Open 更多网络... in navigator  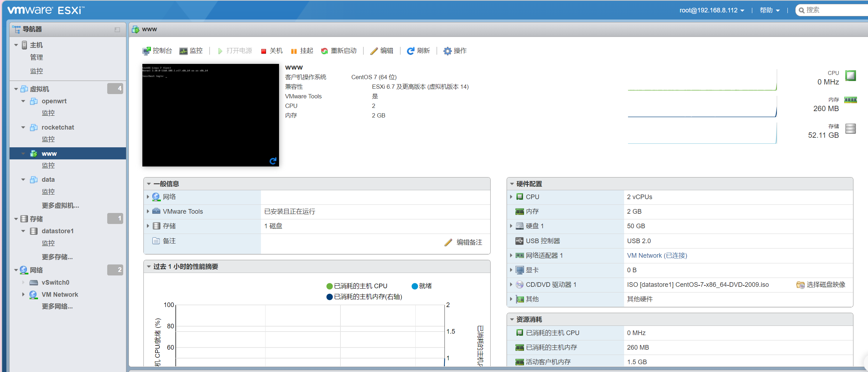pyautogui.click(x=57, y=306)
